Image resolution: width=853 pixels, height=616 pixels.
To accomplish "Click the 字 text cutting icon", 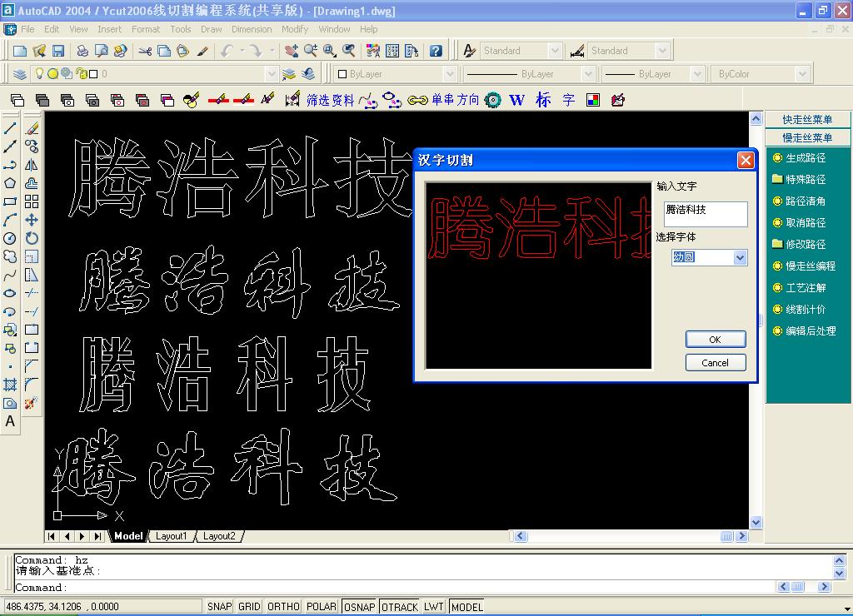I will [568, 100].
